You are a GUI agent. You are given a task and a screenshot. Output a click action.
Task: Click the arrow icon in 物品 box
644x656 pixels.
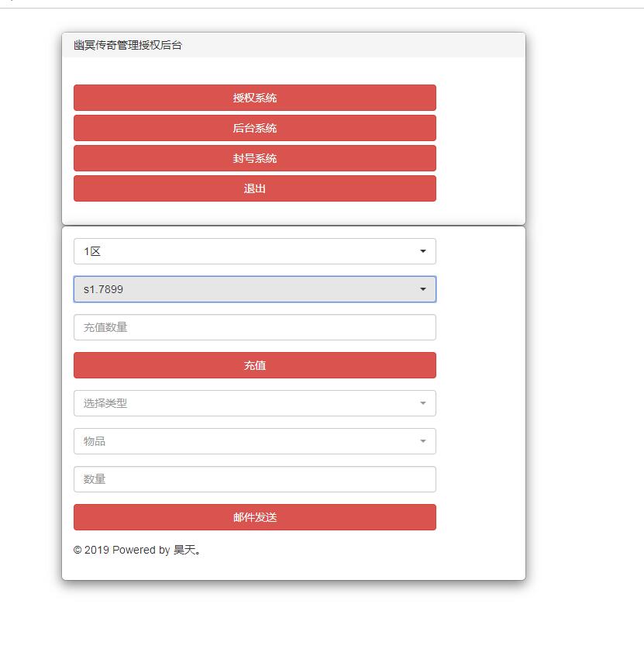point(422,441)
